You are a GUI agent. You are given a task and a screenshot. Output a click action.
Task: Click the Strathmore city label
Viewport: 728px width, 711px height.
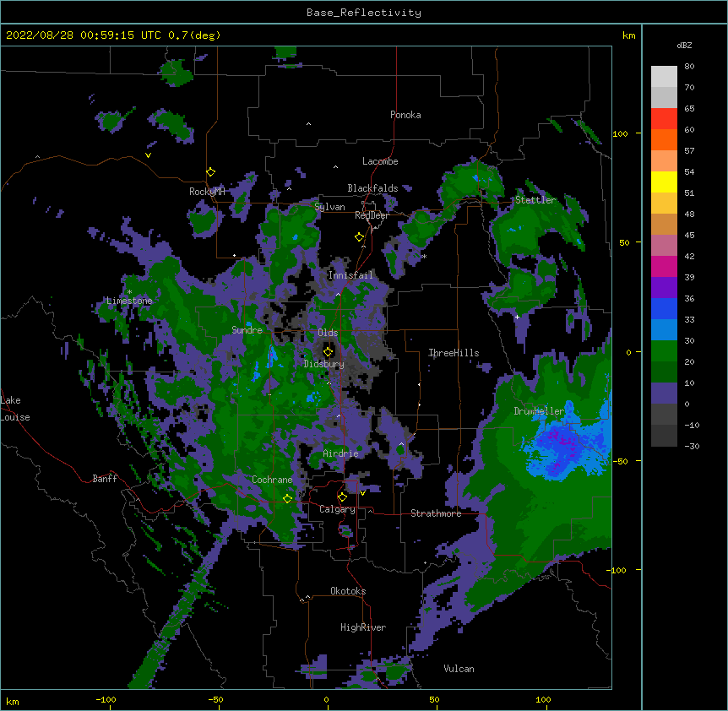click(436, 513)
